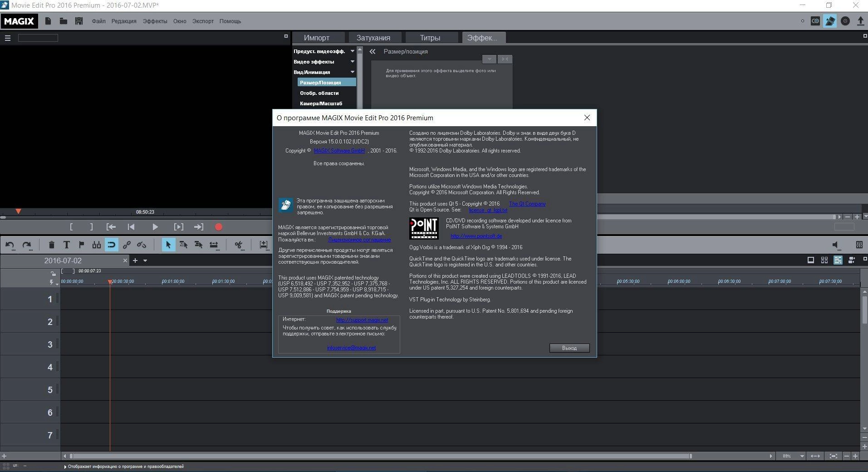The width and height of the screenshot is (868, 472).
Task: Click the New project file icon
Action: click(48, 21)
